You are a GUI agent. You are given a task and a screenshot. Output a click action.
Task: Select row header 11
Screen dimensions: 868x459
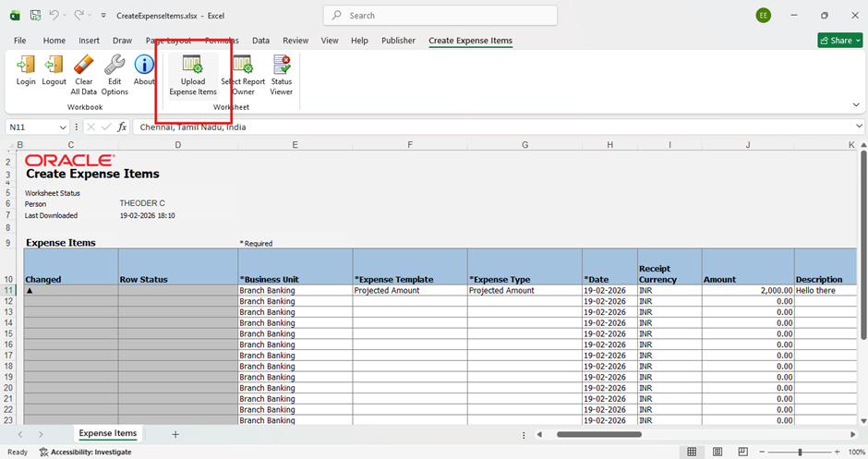point(8,290)
